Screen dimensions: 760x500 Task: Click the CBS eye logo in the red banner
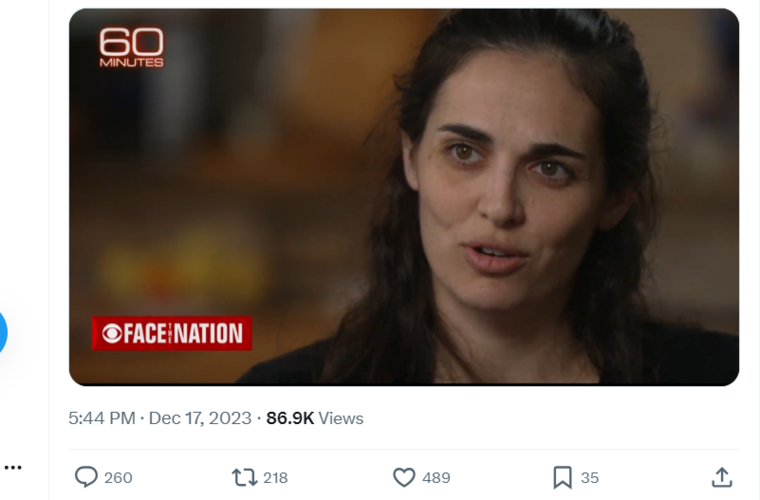(x=111, y=333)
